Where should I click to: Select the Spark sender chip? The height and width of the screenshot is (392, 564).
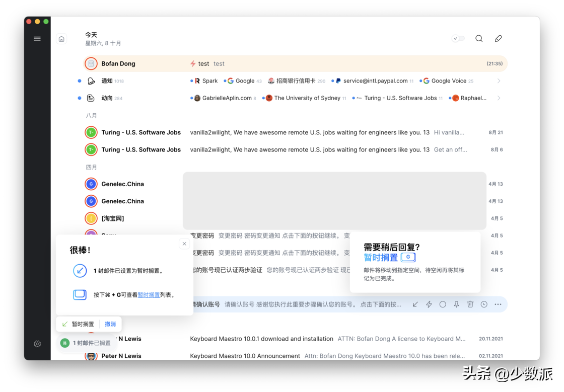pos(206,81)
